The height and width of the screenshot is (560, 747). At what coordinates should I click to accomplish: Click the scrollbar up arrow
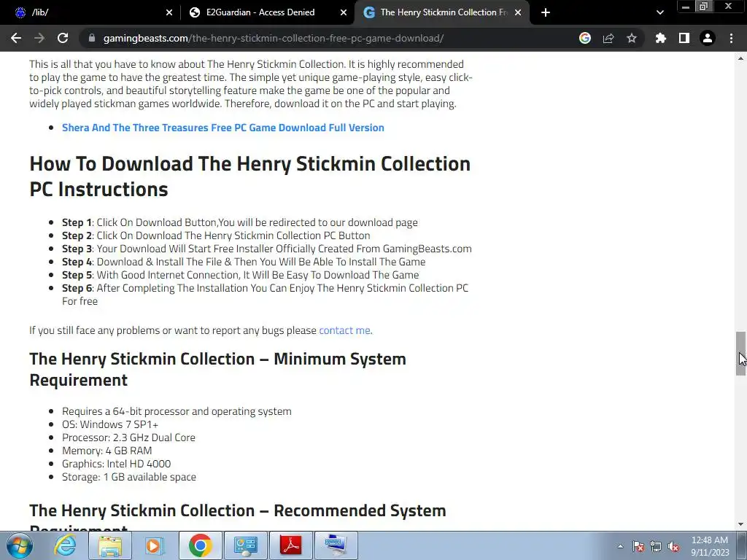tap(740, 58)
